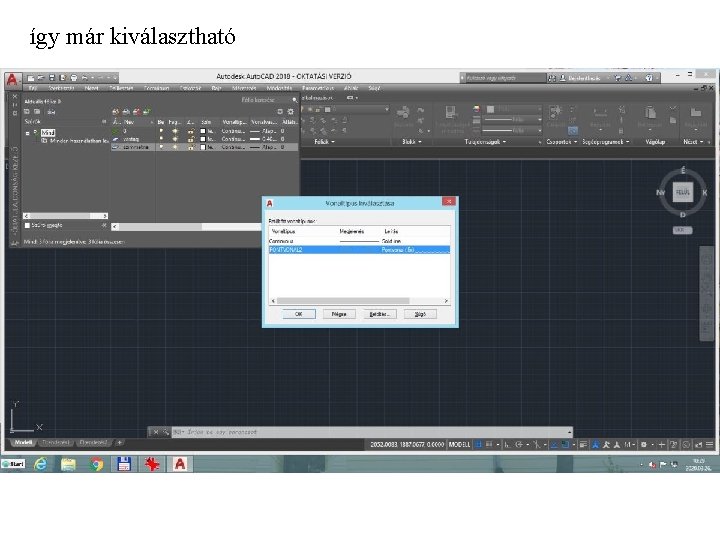
Task: Click the Help question mark icon in title bar
Action: (649, 78)
